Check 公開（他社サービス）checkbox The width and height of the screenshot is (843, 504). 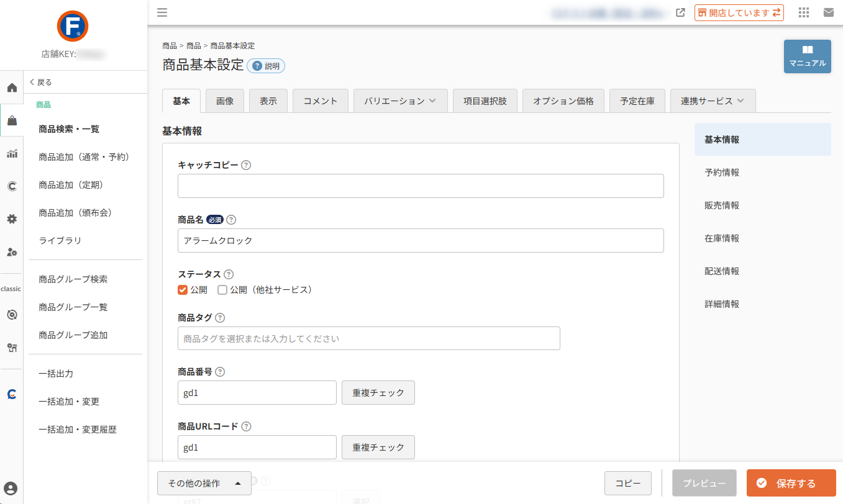pyautogui.click(x=222, y=290)
